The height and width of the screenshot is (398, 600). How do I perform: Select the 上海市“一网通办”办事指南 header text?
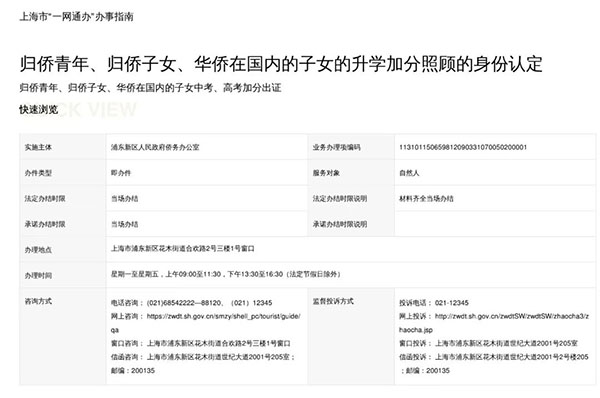(x=77, y=17)
